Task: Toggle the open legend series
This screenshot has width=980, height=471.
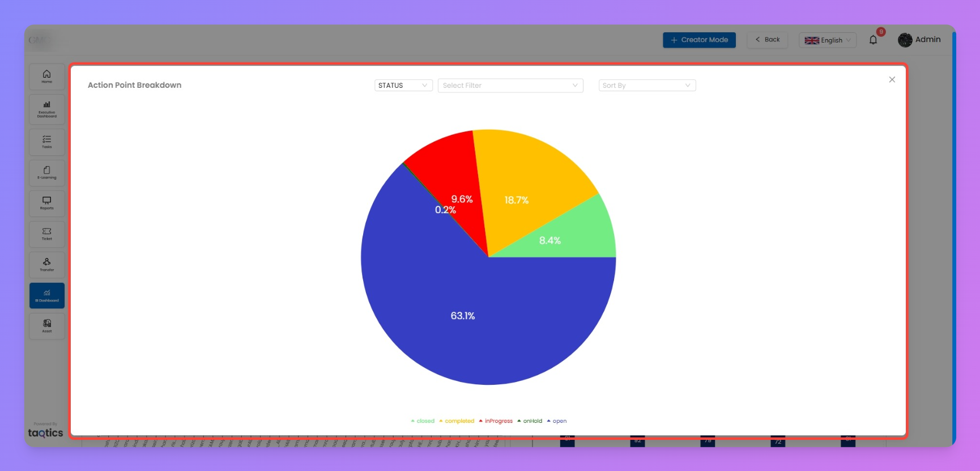Action: (556, 421)
